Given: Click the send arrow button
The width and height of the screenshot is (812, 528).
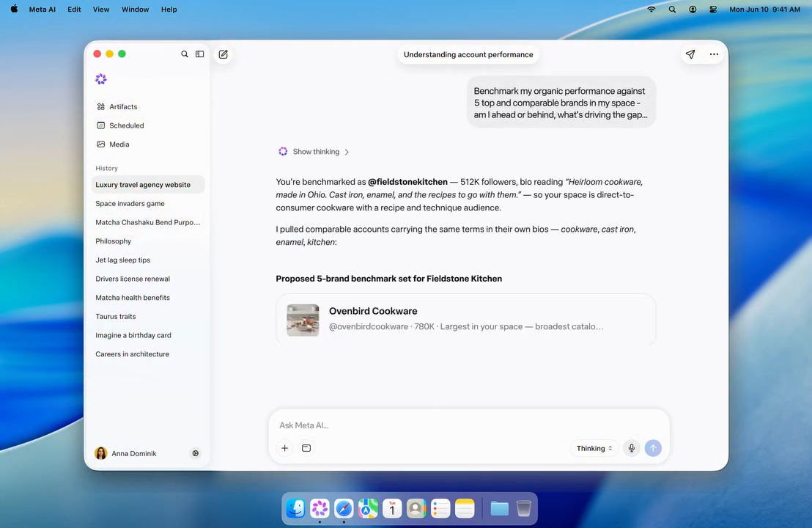Looking at the screenshot, I should pyautogui.click(x=654, y=448).
